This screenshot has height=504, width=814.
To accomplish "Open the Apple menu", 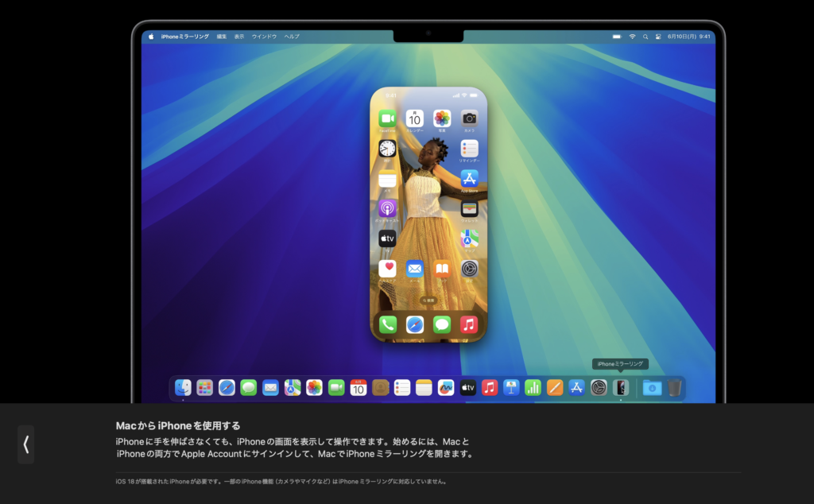I will [151, 37].
